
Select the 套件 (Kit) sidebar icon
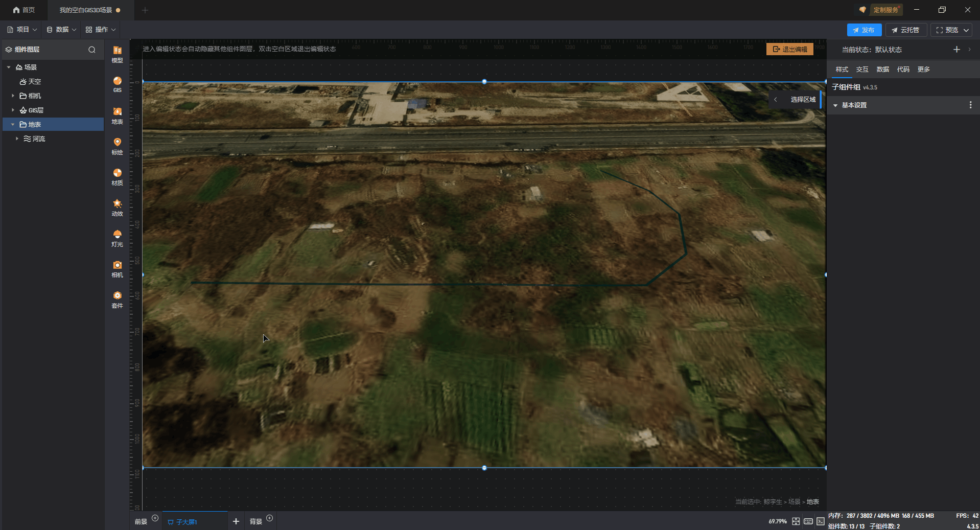(117, 298)
